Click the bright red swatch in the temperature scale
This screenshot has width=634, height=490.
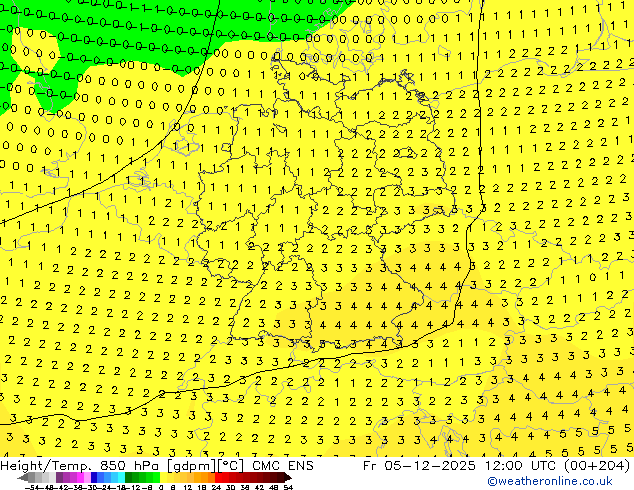click(x=218, y=478)
